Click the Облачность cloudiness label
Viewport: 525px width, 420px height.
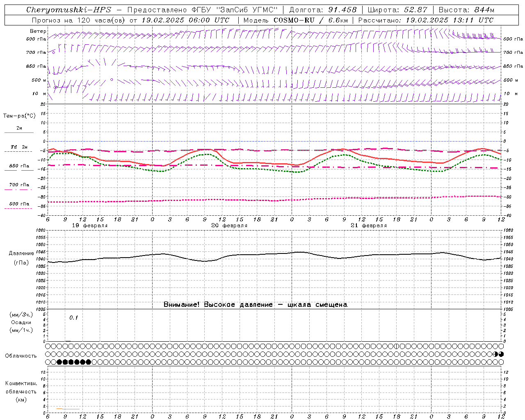21,356
